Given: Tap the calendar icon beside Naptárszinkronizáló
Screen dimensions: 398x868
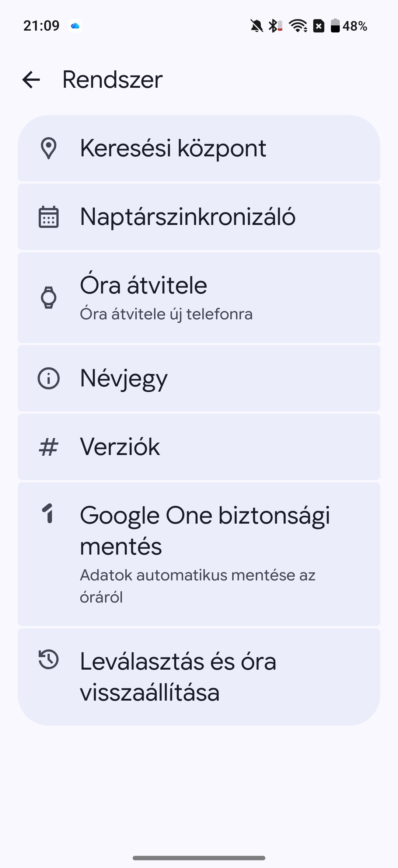Looking at the screenshot, I should [x=49, y=217].
